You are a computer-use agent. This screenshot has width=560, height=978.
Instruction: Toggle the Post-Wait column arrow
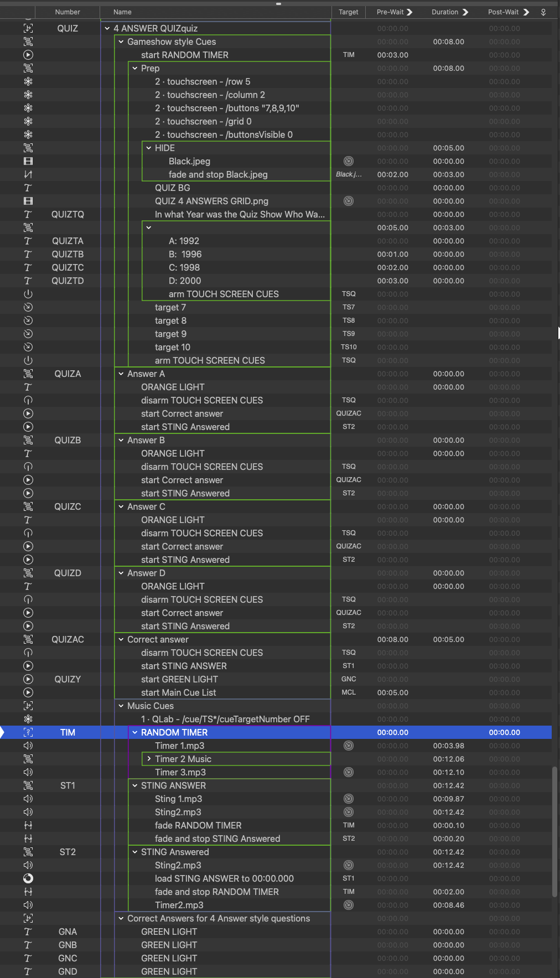pos(526,12)
